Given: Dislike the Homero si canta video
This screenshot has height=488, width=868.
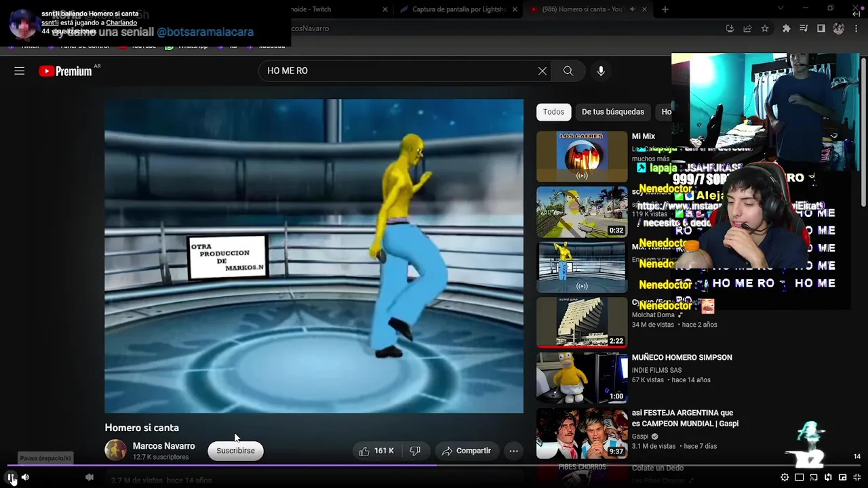Looking at the screenshot, I should pos(415,451).
